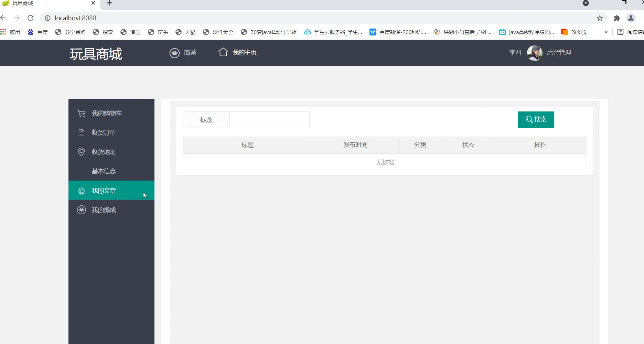Click the browser forward arrow
644x344 pixels.
[17, 18]
